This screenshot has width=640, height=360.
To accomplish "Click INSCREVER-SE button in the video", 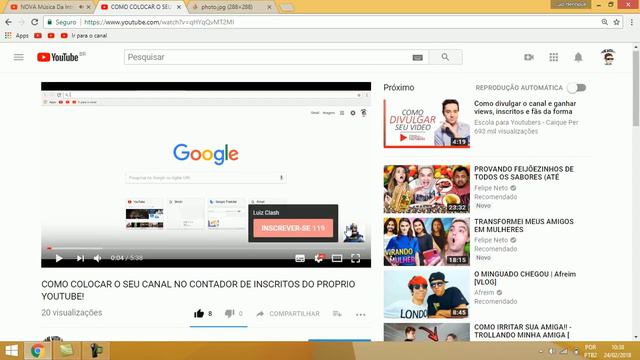I will pyautogui.click(x=293, y=228).
